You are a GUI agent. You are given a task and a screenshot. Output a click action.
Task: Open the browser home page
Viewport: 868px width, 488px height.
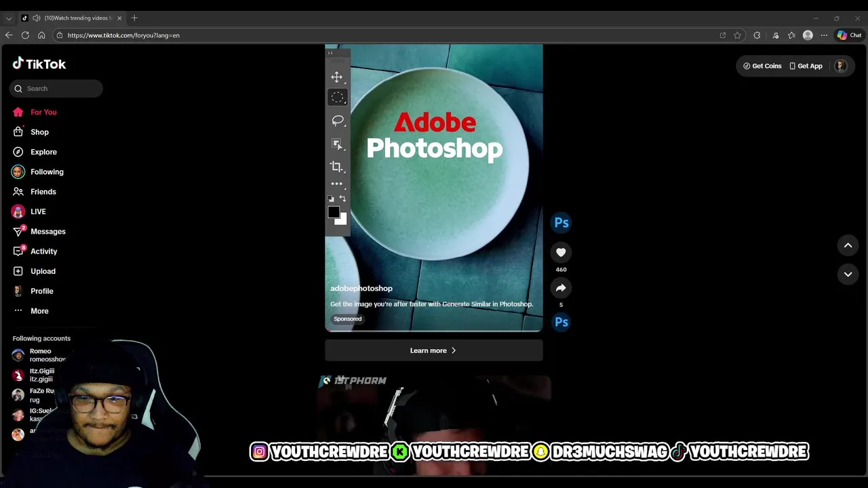[x=41, y=35]
